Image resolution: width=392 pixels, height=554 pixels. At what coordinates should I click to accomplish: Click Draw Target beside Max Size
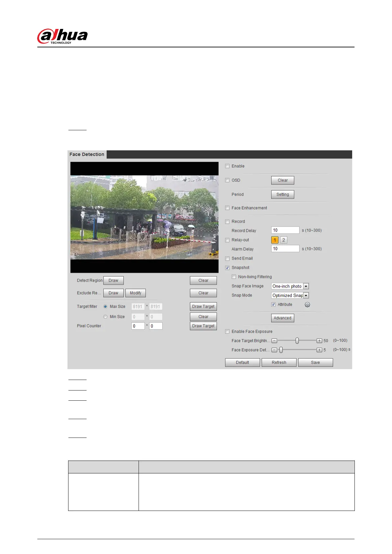point(203,307)
